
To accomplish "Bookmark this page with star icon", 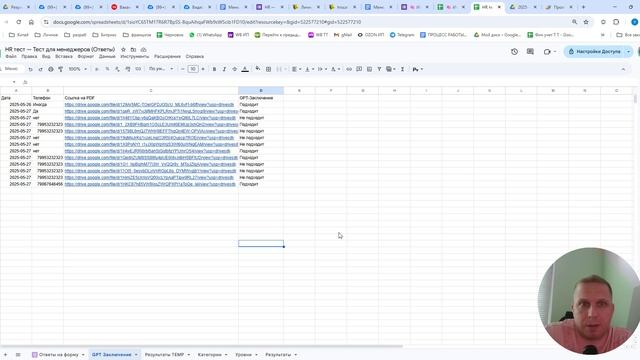I will [586, 22].
